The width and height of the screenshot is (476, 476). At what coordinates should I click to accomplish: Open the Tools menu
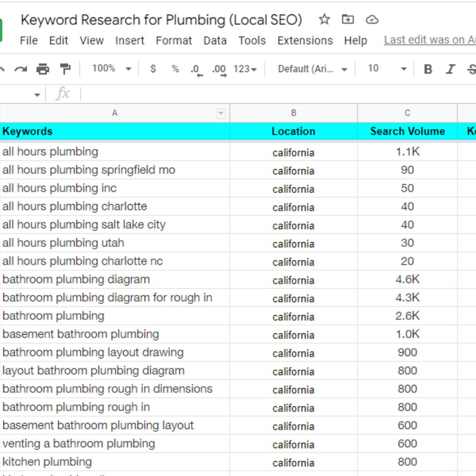[252, 40]
